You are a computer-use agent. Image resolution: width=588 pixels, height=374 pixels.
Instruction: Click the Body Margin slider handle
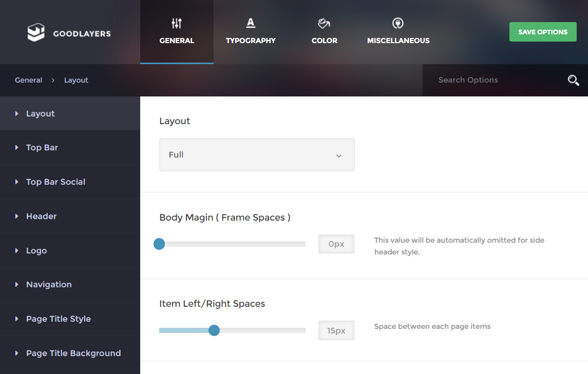(159, 244)
